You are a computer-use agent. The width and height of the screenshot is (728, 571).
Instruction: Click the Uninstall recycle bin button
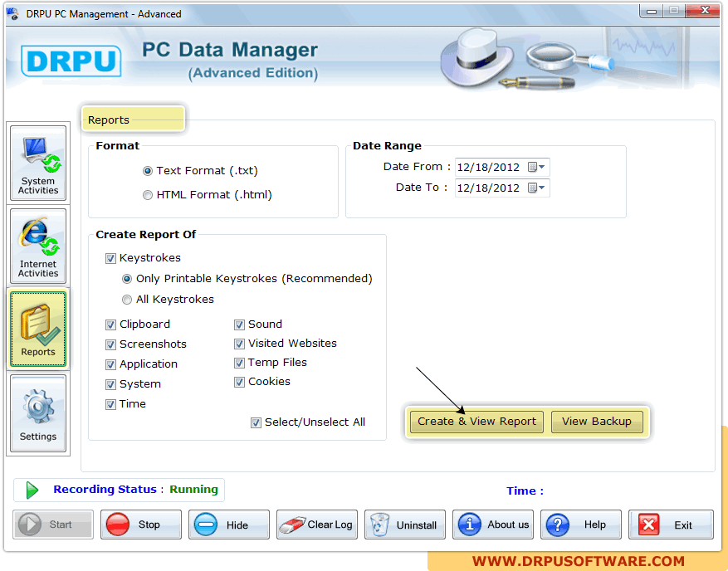coord(405,525)
